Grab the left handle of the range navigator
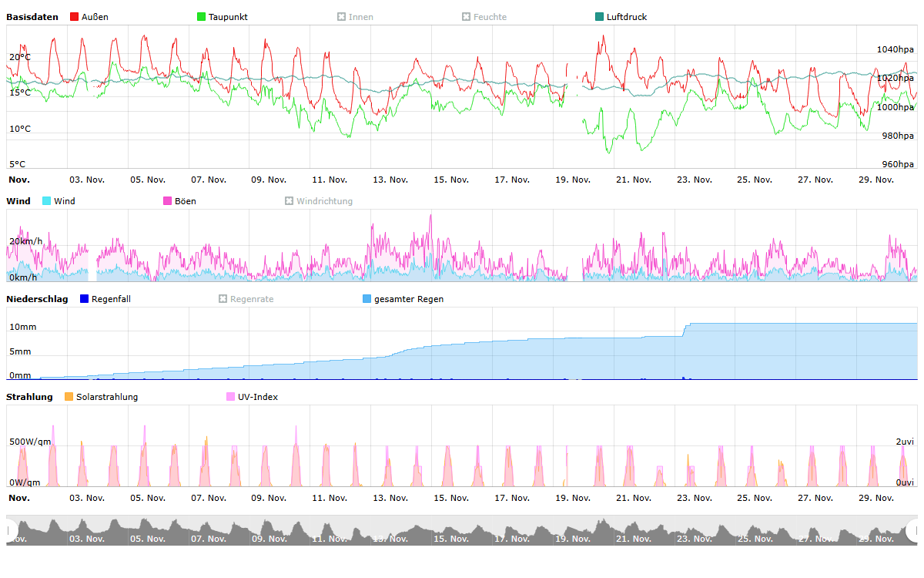Image resolution: width=924 pixels, height=578 pixels. [x=10, y=530]
